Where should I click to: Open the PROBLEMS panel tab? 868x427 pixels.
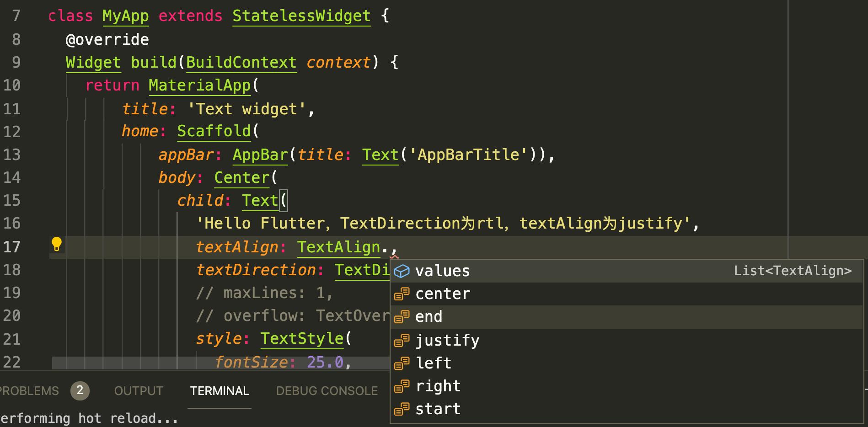point(27,390)
